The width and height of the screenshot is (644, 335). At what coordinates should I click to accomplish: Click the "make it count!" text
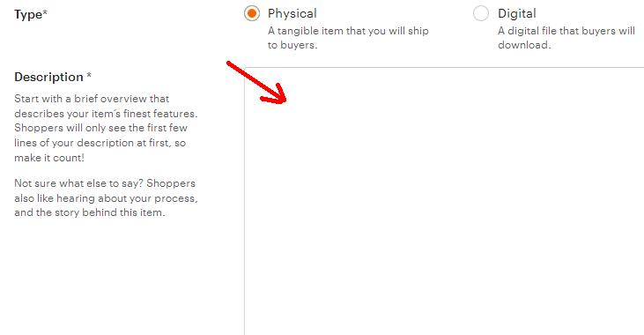[49, 158]
